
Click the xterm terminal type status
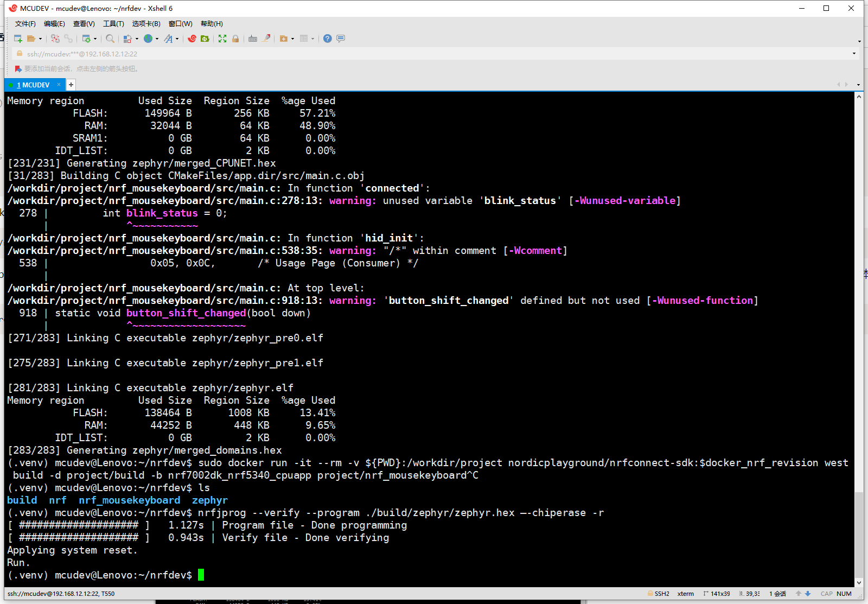pos(686,594)
